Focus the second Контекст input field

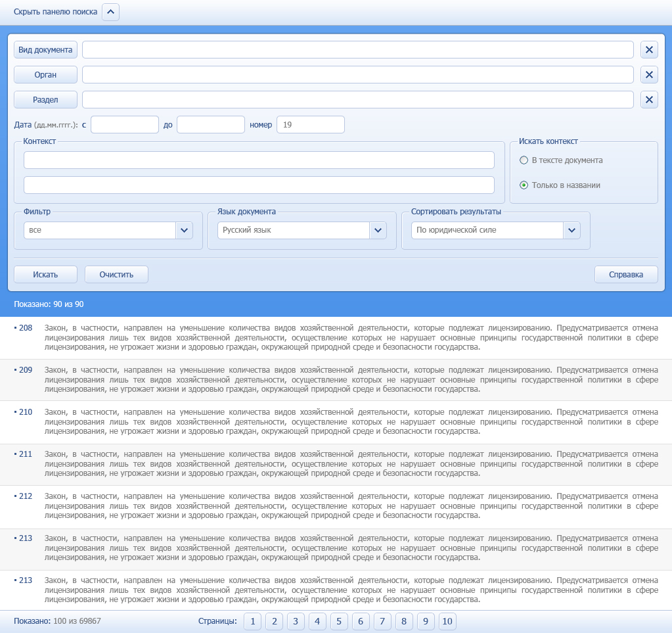(259, 185)
